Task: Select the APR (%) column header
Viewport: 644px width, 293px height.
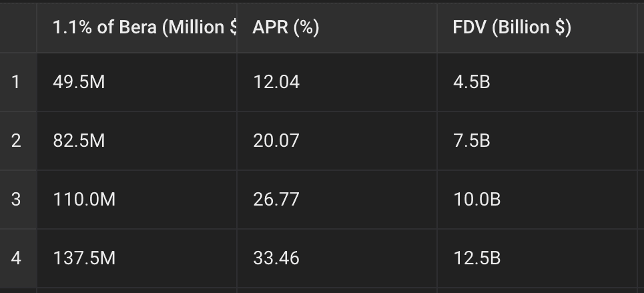Action: click(x=337, y=28)
